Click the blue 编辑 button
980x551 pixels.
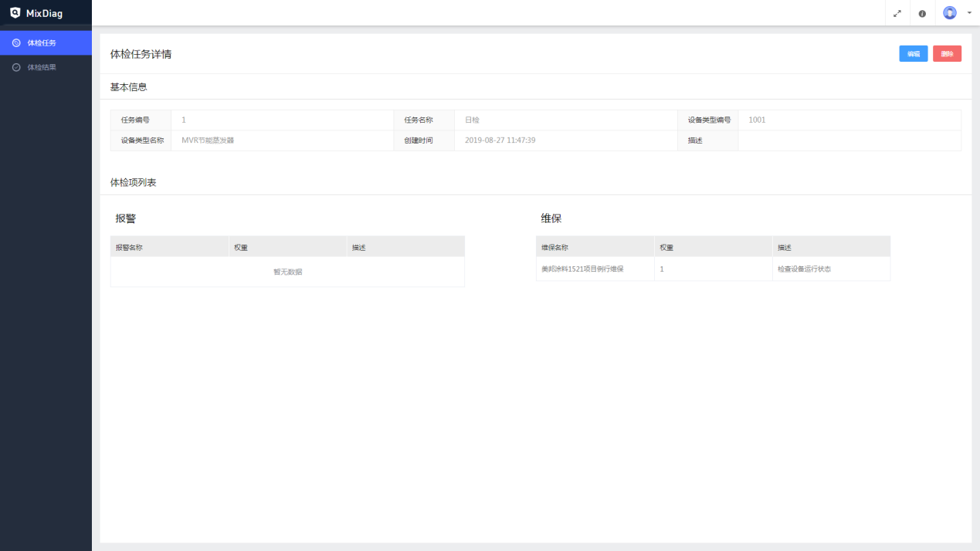(x=913, y=54)
